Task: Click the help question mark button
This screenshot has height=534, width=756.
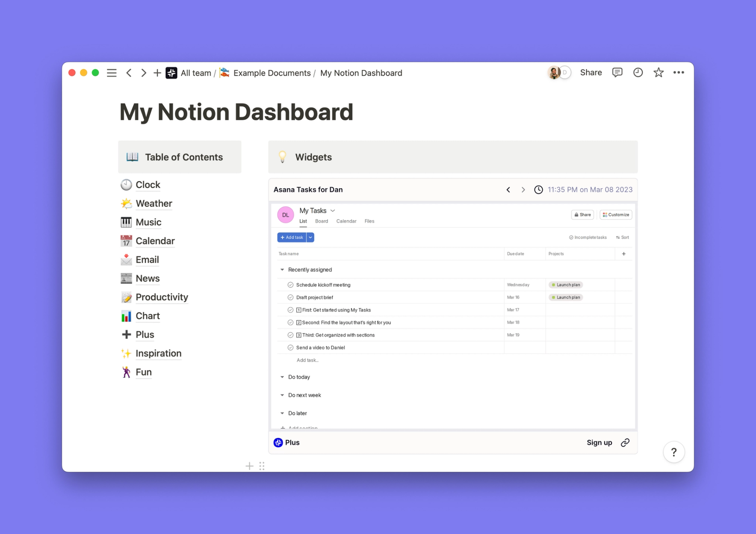Action: click(674, 452)
